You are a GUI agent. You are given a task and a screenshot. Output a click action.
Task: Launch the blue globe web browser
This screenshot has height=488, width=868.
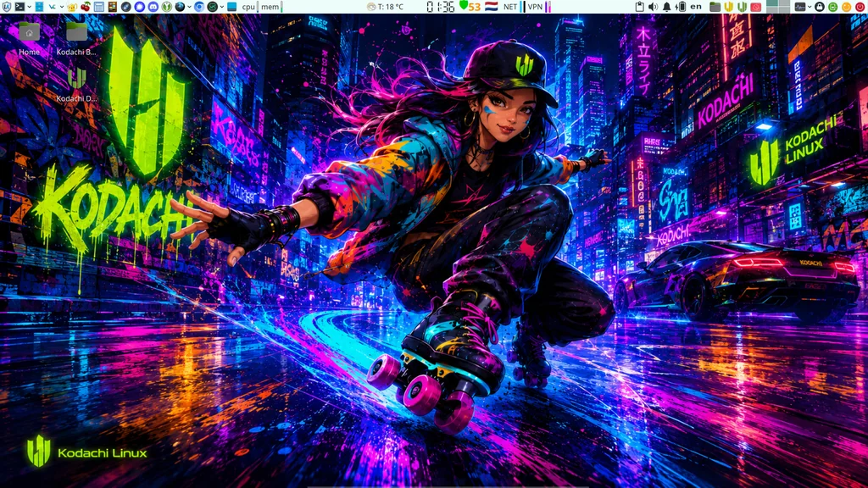(180, 7)
